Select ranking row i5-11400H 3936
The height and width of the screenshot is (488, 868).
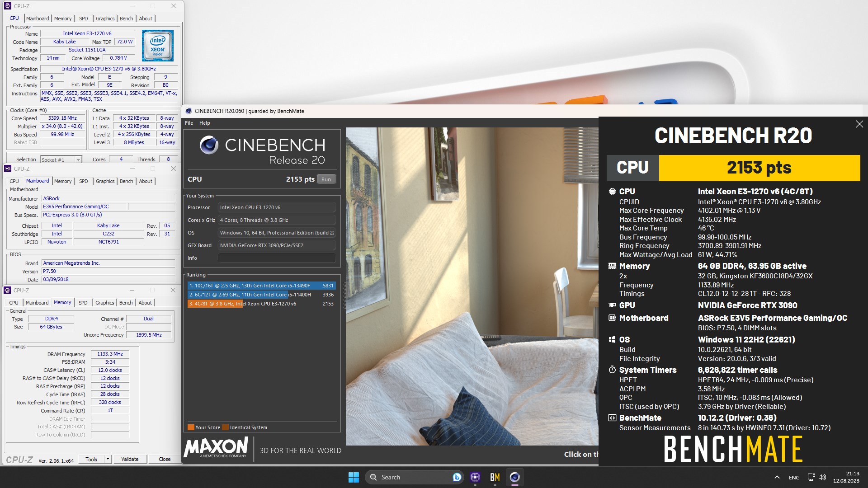[x=261, y=295]
